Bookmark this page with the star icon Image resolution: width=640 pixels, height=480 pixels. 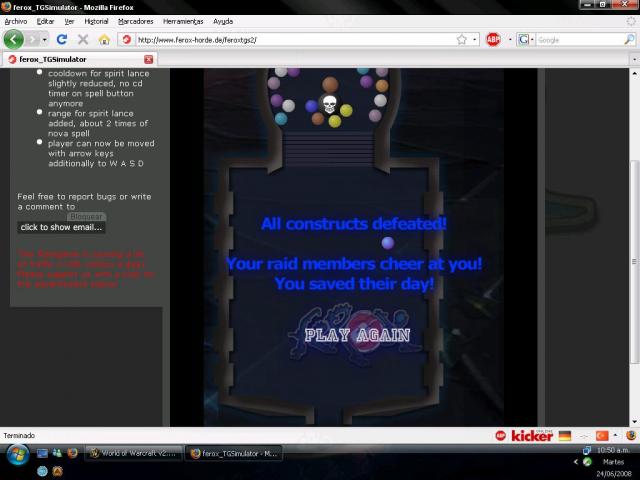coord(462,40)
